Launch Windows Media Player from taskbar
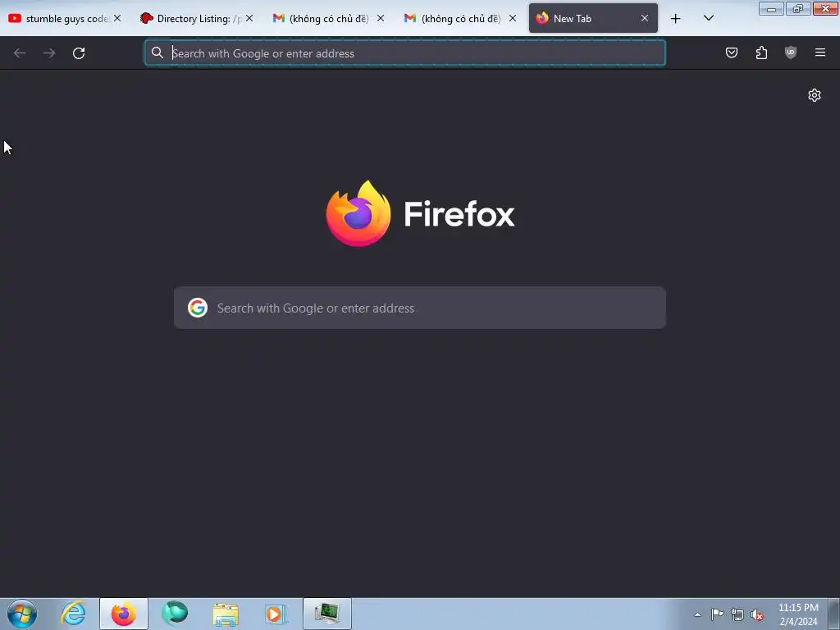This screenshot has width=840, height=630. tap(276, 614)
